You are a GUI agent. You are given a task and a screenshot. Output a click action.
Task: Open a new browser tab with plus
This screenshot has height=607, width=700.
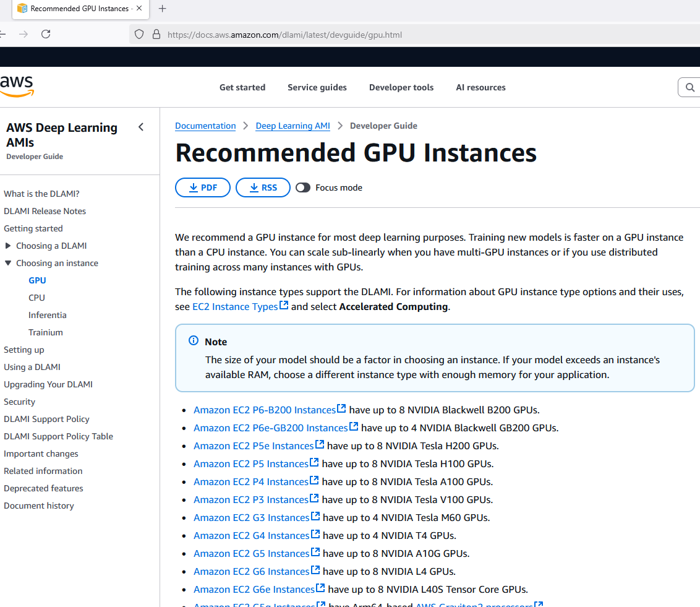click(x=163, y=9)
